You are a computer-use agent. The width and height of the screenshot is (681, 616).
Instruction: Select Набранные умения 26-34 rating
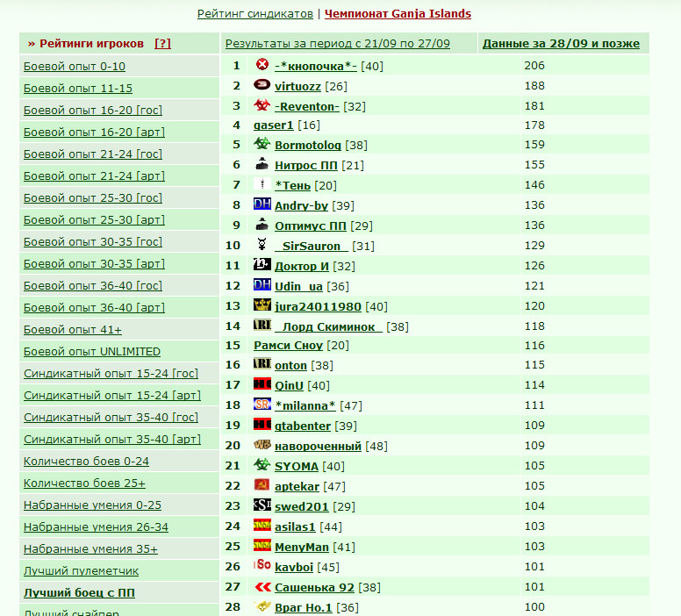(x=96, y=527)
